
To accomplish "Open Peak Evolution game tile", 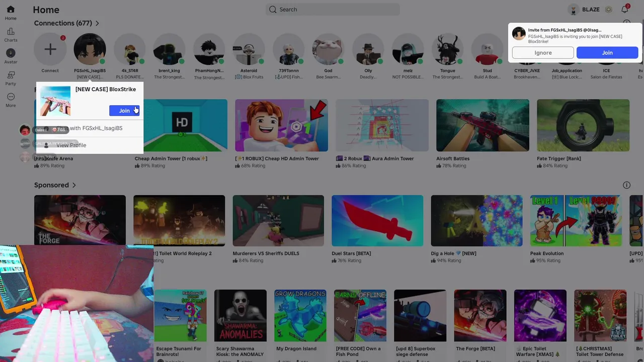I will pos(576,221).
